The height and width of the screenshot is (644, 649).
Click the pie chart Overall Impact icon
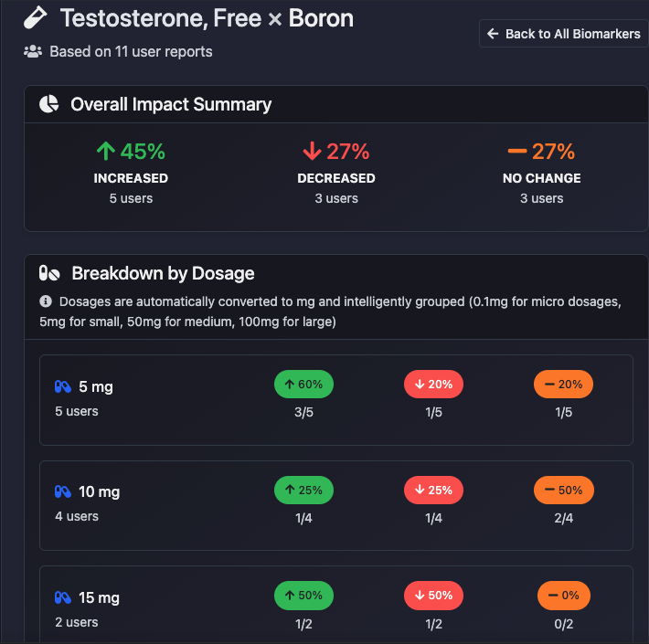click(x=49, y=104)
